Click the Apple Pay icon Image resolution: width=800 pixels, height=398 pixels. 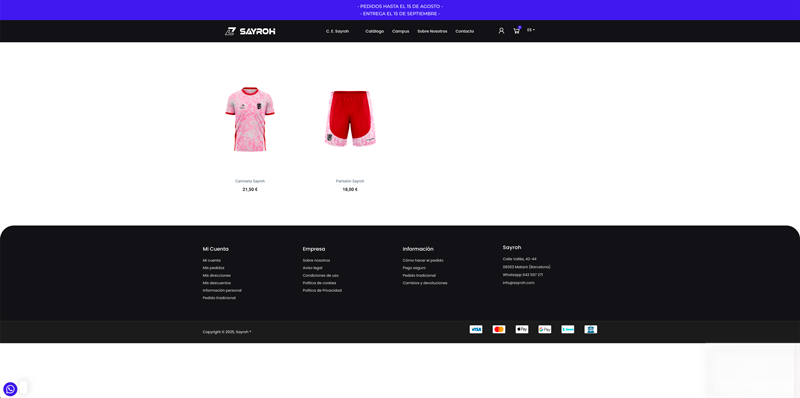point(522,329)
